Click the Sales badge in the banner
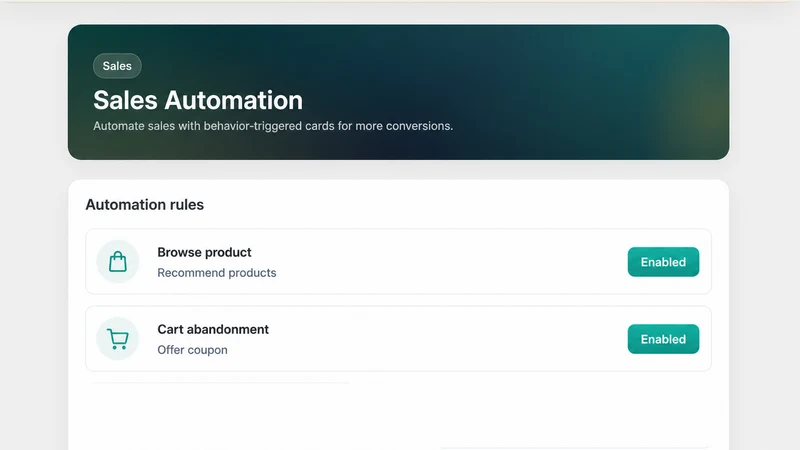The height and width of the screenshot is (450, 800). 117,66
